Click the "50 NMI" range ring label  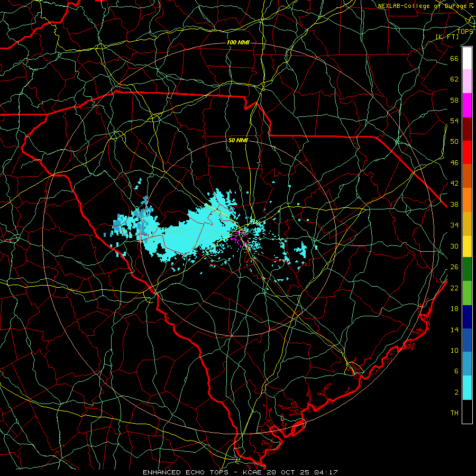238,140
